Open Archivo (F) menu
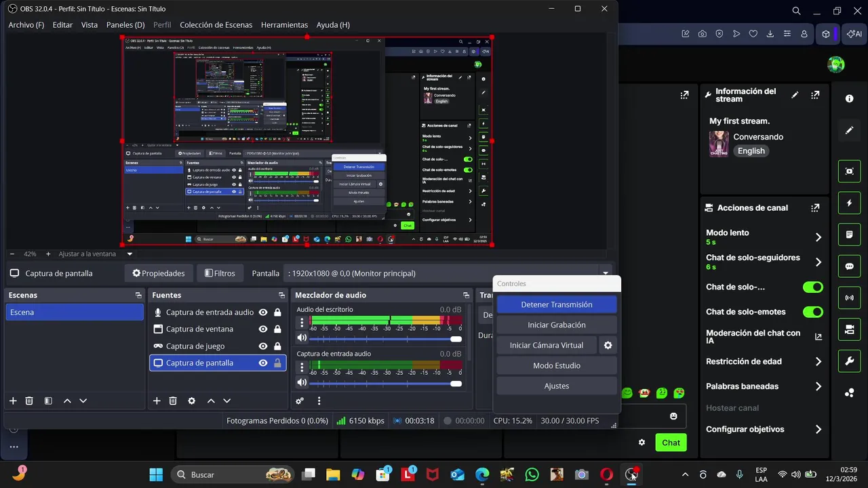Screen dimensions: 868x488 pos(26,24)
